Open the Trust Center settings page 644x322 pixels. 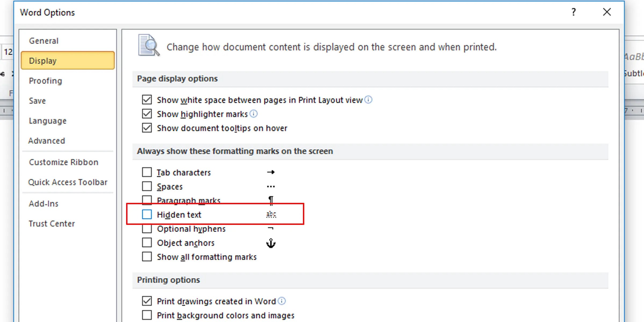[52, 223]
